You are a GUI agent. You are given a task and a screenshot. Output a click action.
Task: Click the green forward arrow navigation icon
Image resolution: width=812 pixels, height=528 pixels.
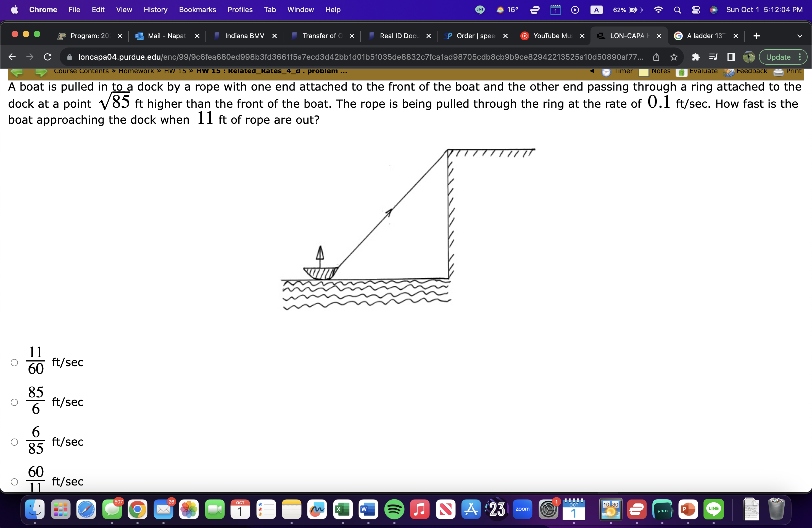[x=41, y=72]
